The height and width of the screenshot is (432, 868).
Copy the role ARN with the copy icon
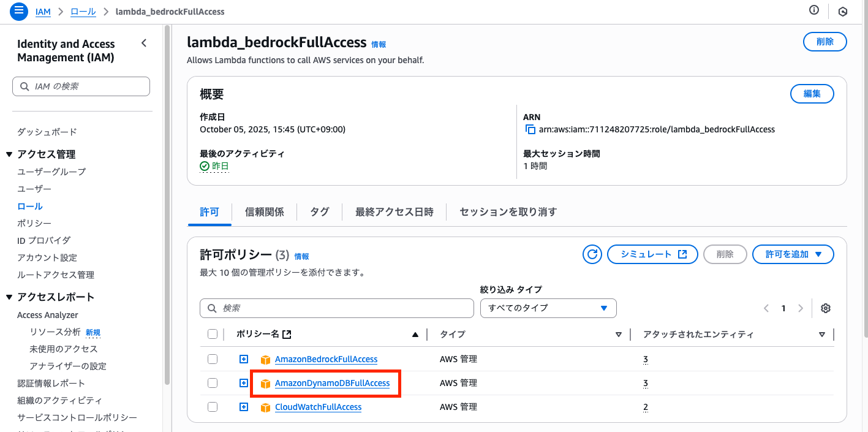tap(530, 129)
